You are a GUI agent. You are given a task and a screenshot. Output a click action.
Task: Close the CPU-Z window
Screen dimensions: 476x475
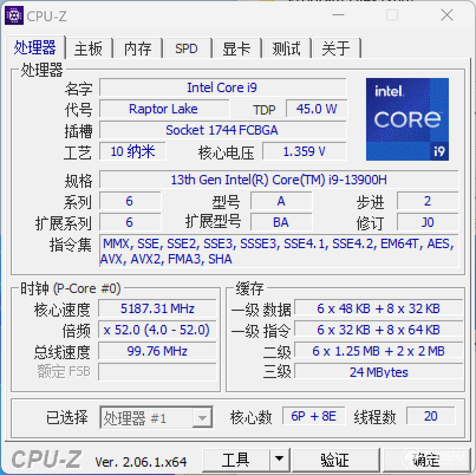point(447,14)
